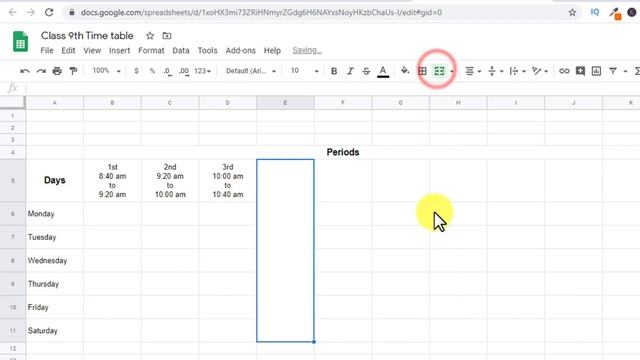Star the Class 9th Time table document
Screen dimensions: 640x360
[150, 36]
